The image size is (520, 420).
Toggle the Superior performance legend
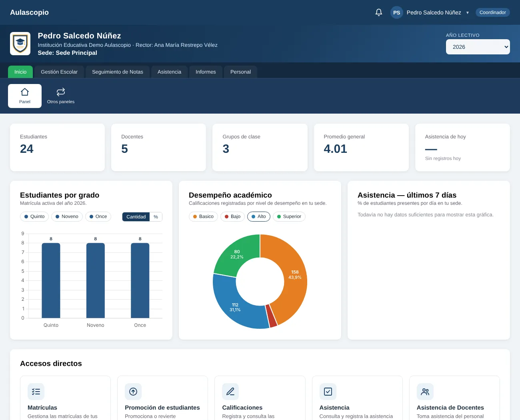coord(289,216)
